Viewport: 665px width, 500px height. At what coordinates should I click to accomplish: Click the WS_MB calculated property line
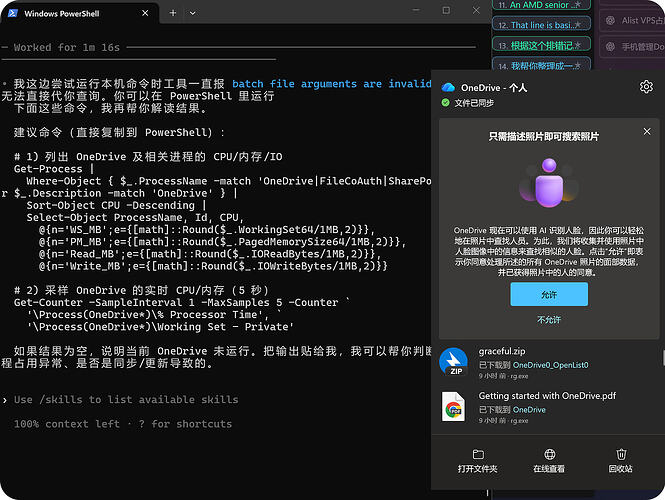pyautogui.click(x=207, y=229)
